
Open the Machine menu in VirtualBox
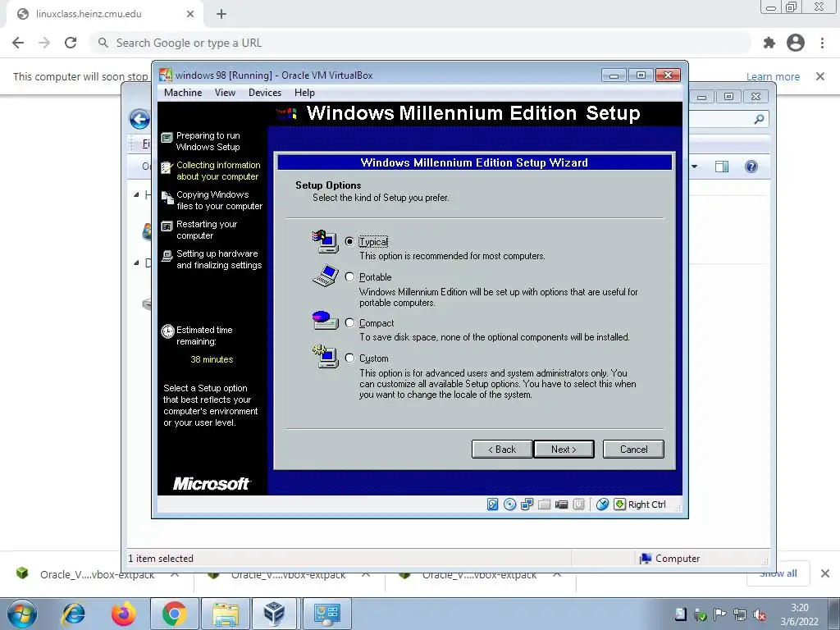(x=183, y=93)
